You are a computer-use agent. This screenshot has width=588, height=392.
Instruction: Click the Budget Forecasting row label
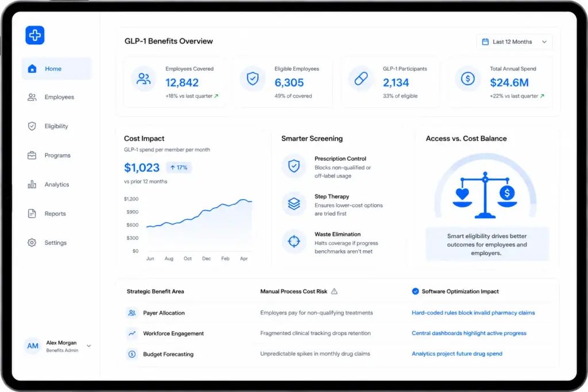(168, 354)
